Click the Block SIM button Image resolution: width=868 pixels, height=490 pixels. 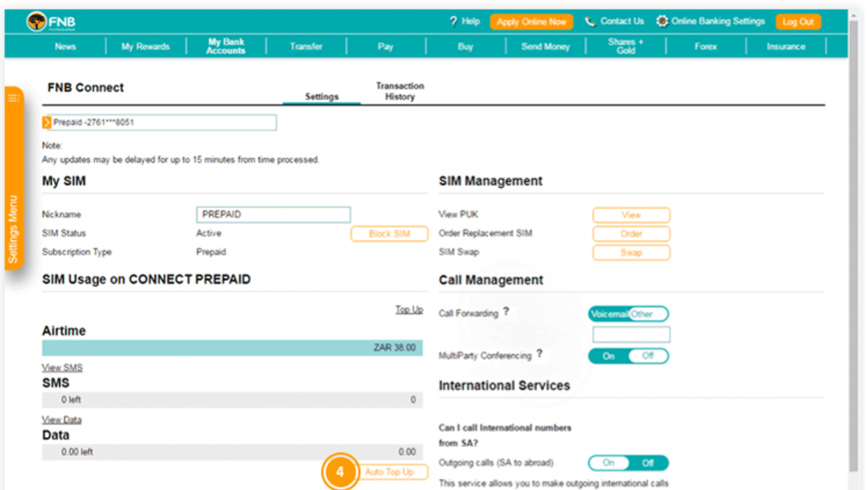click(389, 234)
